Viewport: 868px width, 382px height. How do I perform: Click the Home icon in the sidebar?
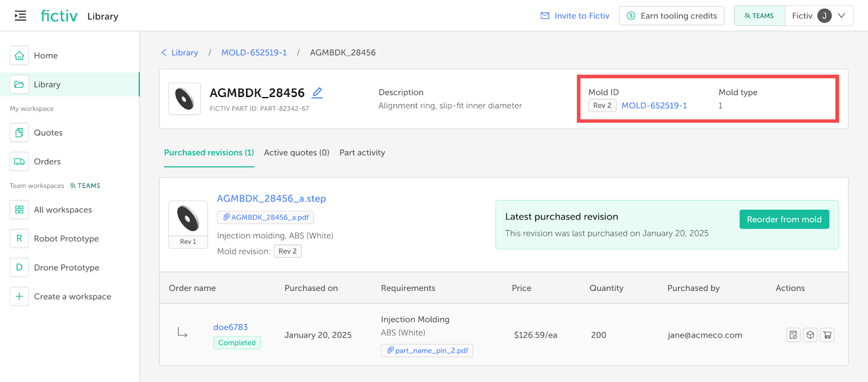tap(19, 55)
